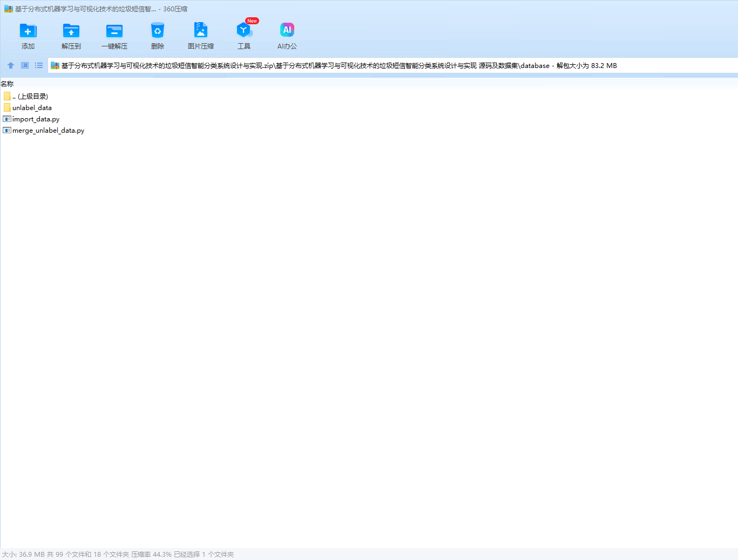
Task: Select the merge_unlabel_data.py file
Action: (44, 130)
